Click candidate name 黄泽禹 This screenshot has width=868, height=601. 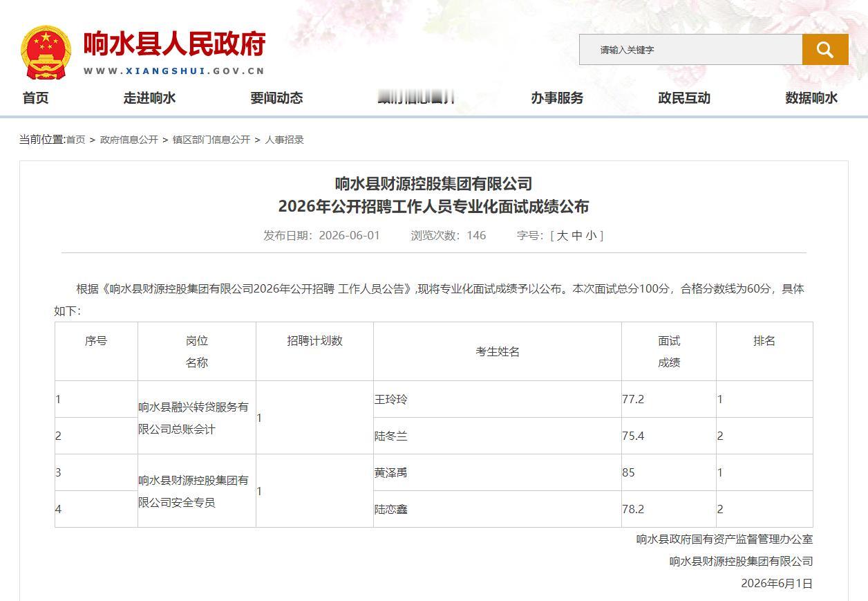391,472
